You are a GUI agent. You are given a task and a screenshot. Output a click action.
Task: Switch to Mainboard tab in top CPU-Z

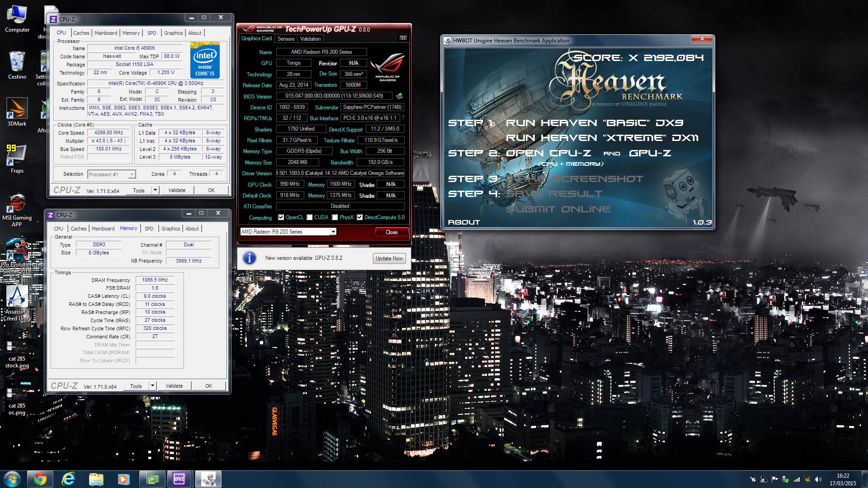[x=106, y=33]
